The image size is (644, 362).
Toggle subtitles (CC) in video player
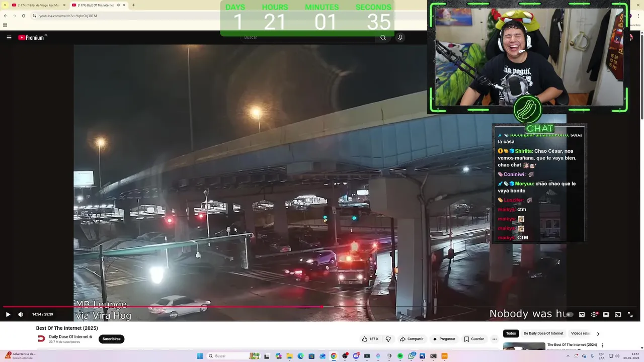click(x=582, y=314)
